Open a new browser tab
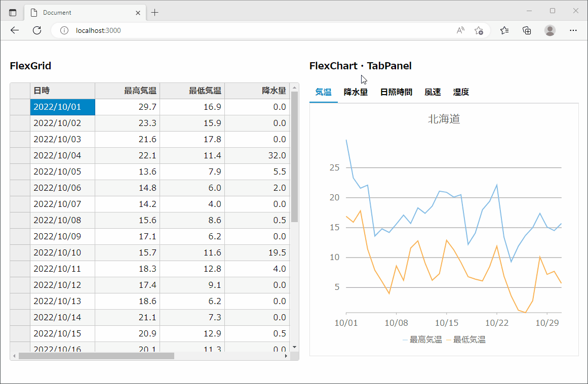 (x=154, y=12)
